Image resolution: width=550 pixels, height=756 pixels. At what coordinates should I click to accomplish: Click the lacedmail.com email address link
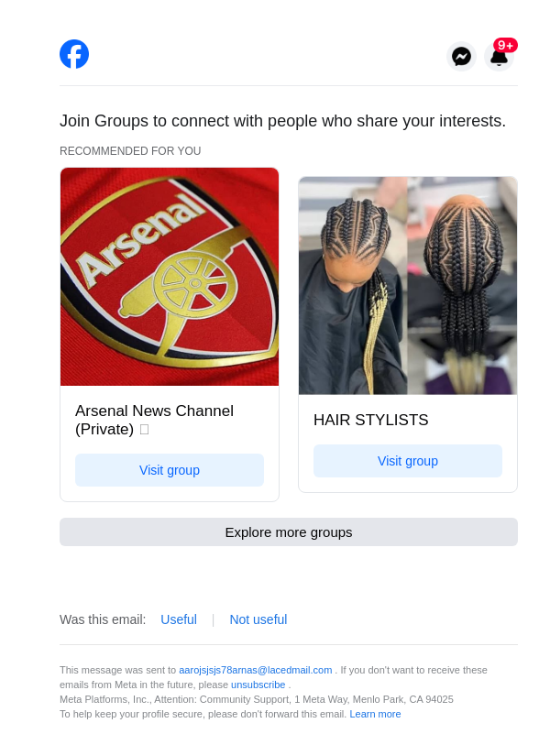point(255,670)
